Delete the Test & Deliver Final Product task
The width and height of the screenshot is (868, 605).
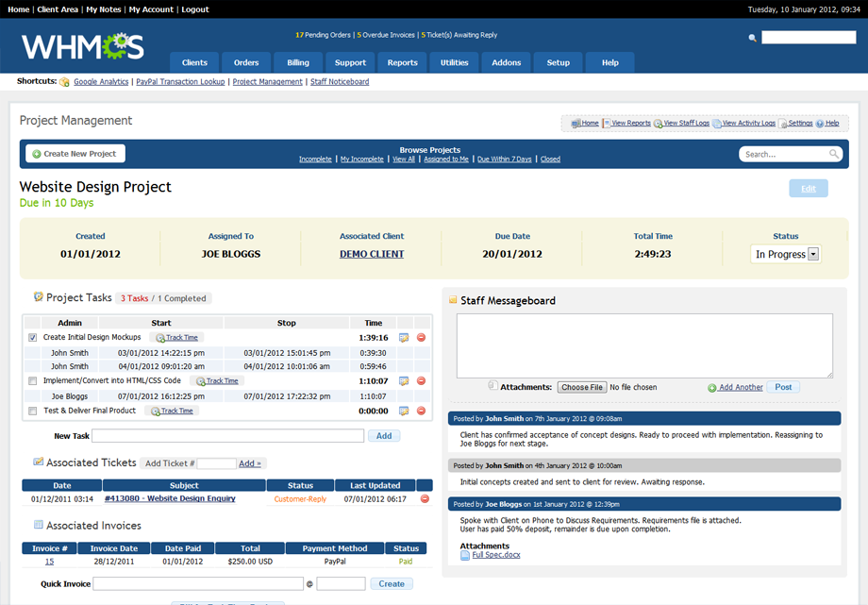pos(423,411)
